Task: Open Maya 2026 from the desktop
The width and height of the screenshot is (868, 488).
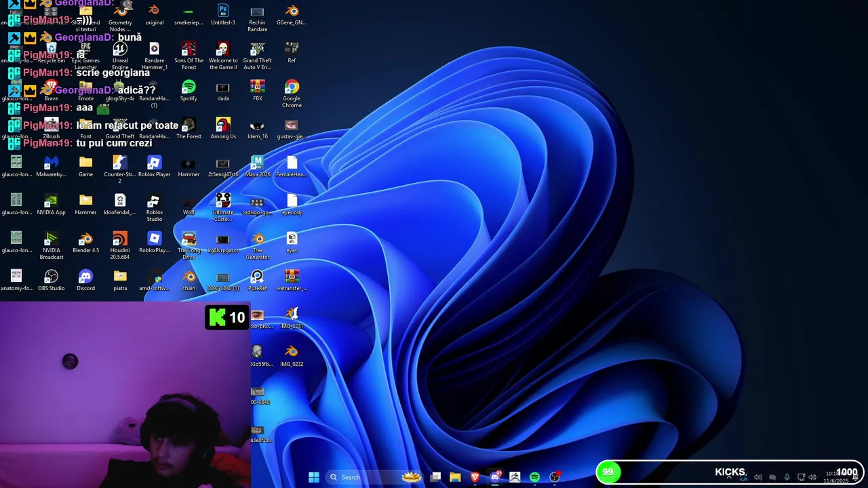Action: [258, 167]
